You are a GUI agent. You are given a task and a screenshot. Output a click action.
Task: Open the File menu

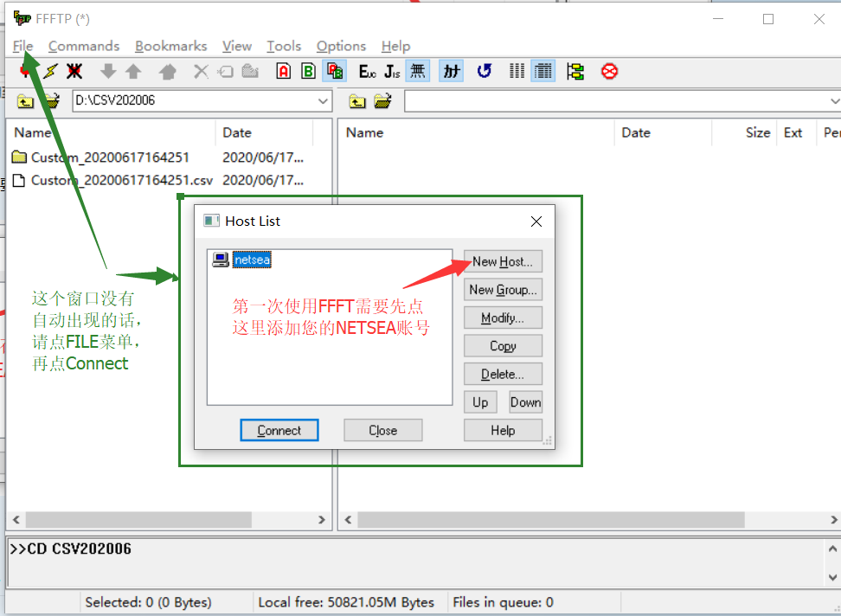point(23,46)
